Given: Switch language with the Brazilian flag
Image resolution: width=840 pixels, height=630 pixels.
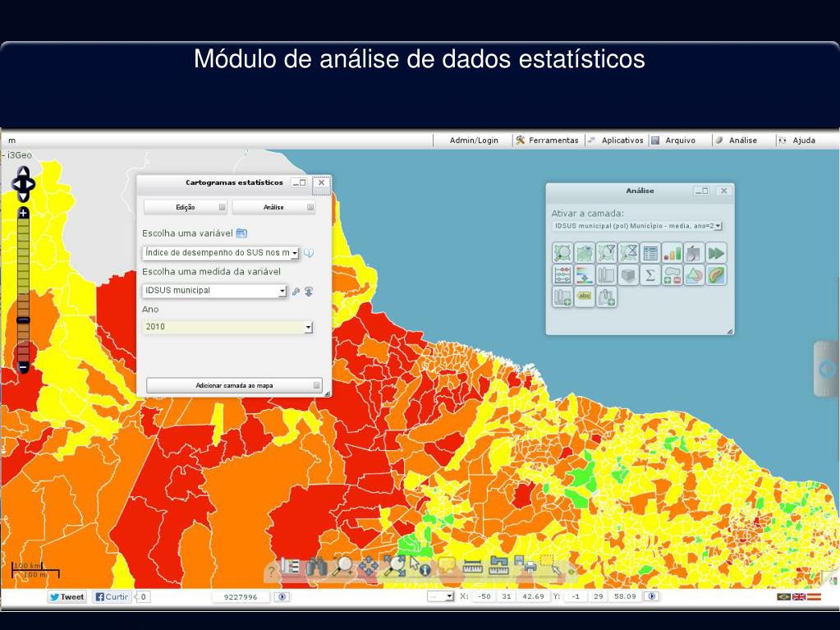Looking at the screenshot, I should pos(783,597).
